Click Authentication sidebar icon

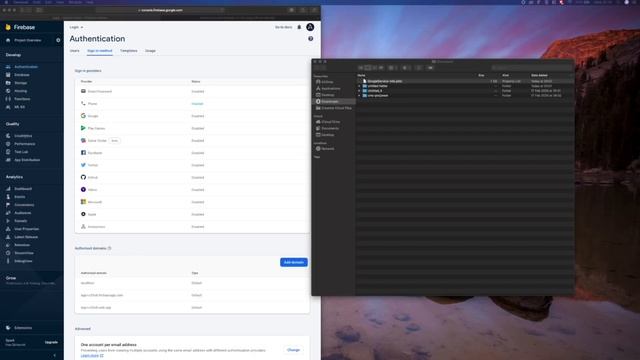pyautogui.click(x=8, y=67)
